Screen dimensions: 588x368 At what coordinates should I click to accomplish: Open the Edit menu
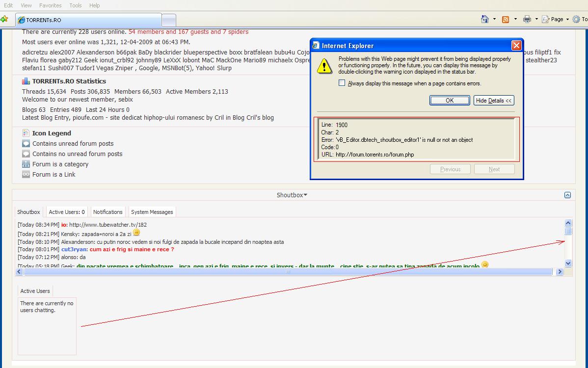[x=8, y=5]
